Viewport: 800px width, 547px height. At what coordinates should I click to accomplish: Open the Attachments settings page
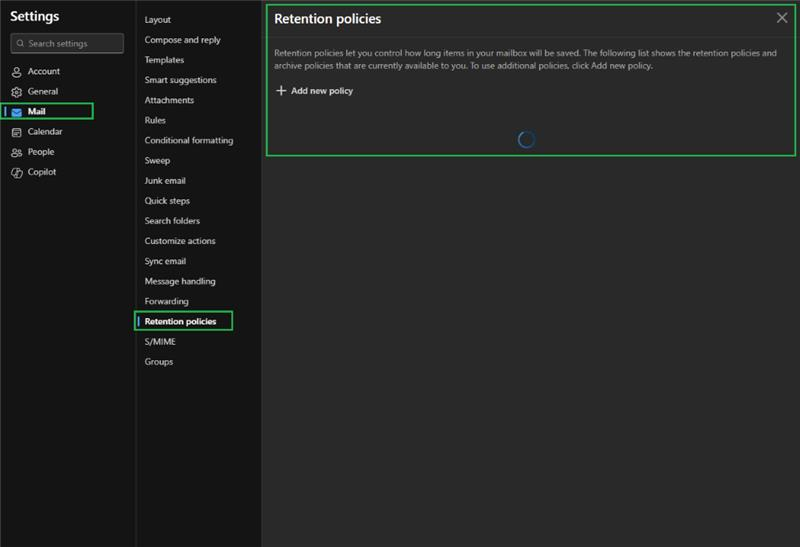click(x=169, y=100)
